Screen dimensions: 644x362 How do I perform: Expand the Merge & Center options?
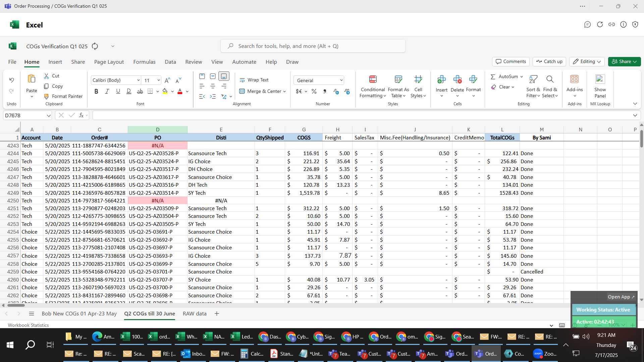284,91
